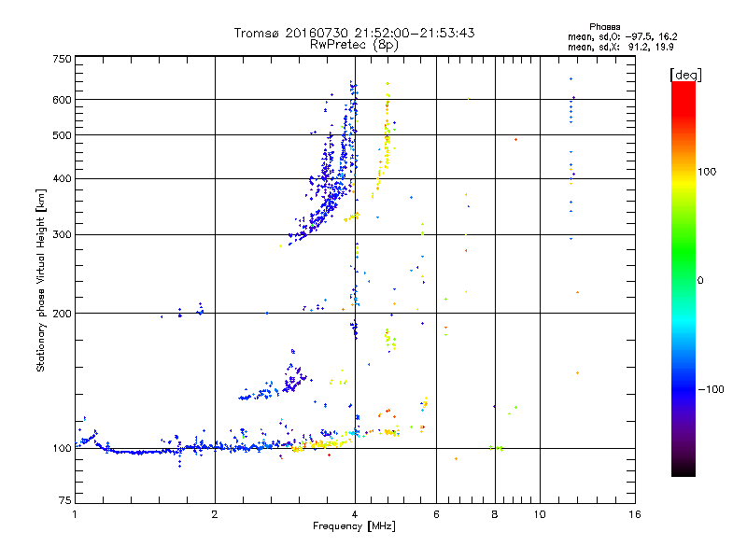Click the y-axis tick label '200'

[x=62, y=314]
